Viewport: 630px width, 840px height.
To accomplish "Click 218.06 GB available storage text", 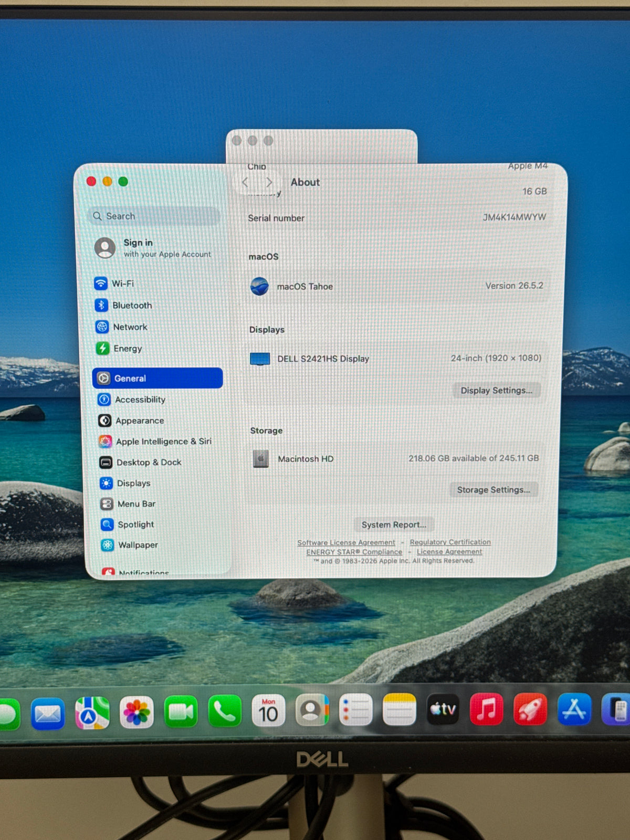I will point(474,458).
